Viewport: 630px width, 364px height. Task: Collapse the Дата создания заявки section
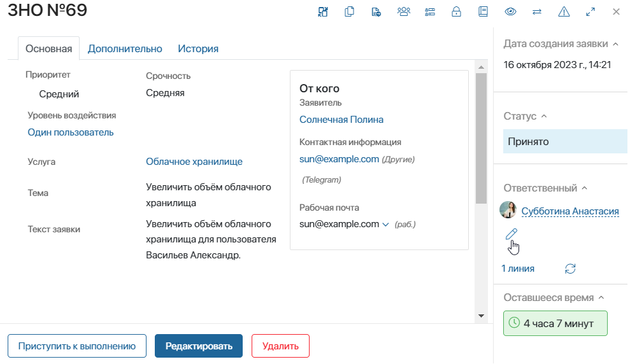coord(615,44)
